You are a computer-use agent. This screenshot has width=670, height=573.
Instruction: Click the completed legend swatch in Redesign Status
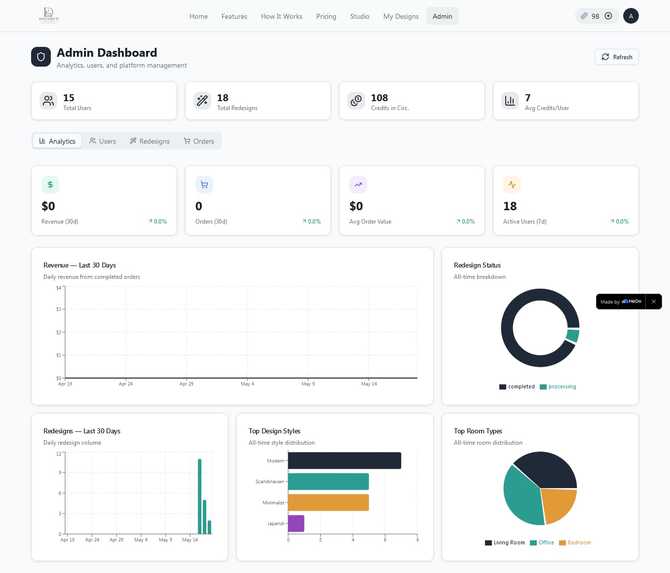[x=502, y=387]
